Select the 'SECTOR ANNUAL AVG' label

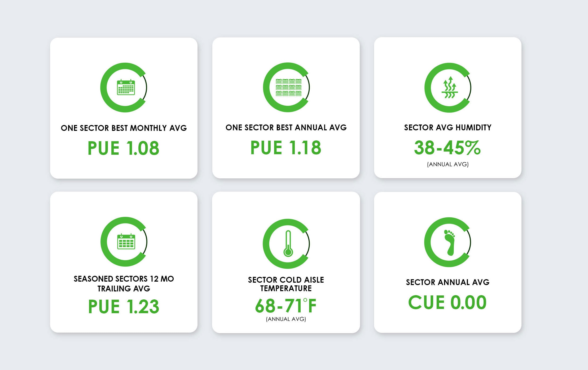pyautogui.click(x=448, y=282)
